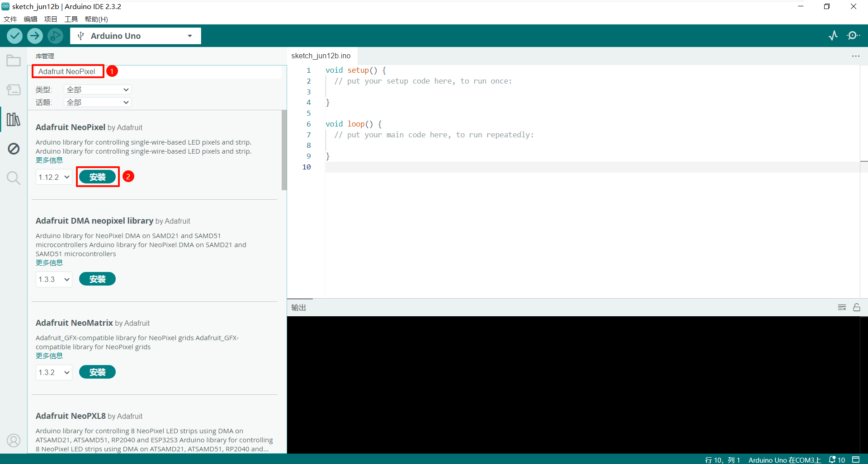Open notifications bell showing 10
Image resolution: width=868 pixels, height=464 pixels.
point(837,459)
